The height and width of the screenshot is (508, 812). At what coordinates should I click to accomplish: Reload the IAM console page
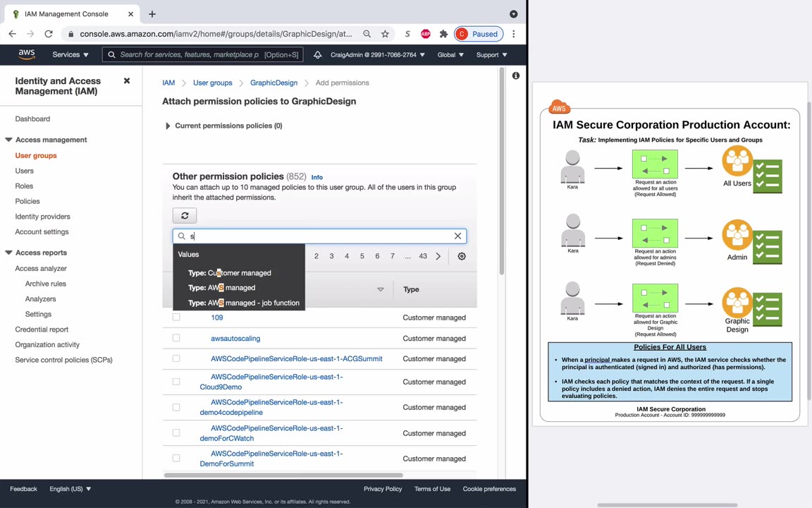pos(49,34)
